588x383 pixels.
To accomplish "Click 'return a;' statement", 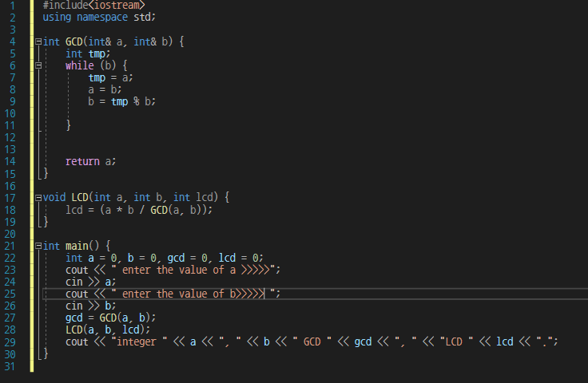I will [91, 162].
